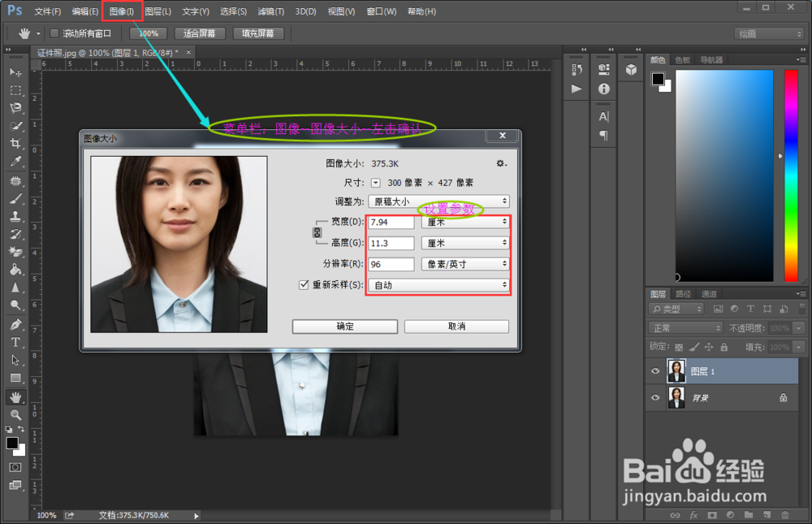Screen dimensions: 812x524
Task: Change the screen mode
Action: click(x=15, y=485)
